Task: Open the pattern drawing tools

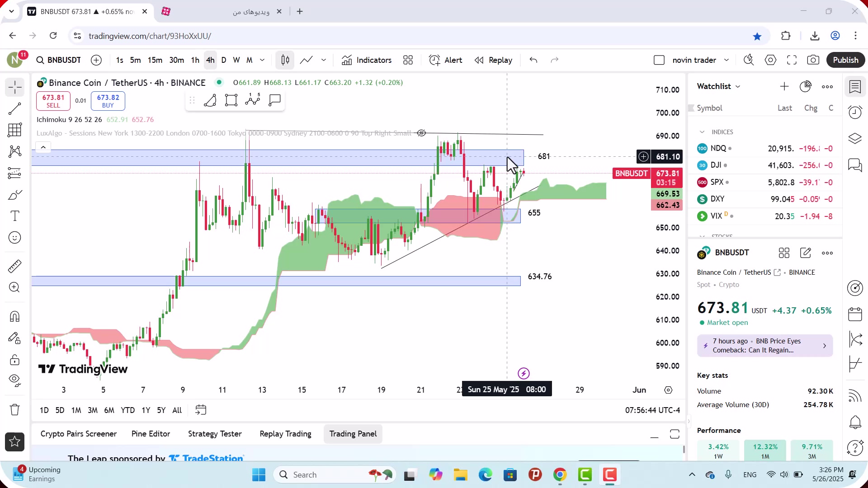Action: point(14,151)
